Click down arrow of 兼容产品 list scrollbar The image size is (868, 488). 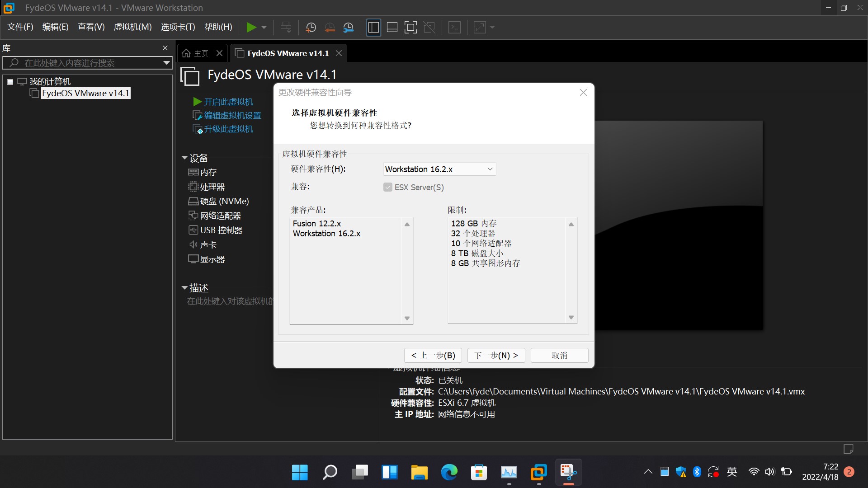point(407,318)
